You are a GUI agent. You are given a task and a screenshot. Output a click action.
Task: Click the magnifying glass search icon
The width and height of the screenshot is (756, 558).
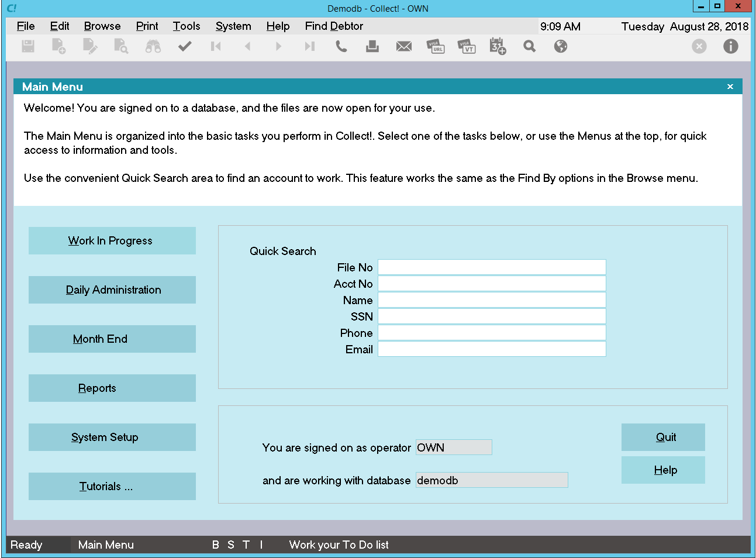point(529,46)
